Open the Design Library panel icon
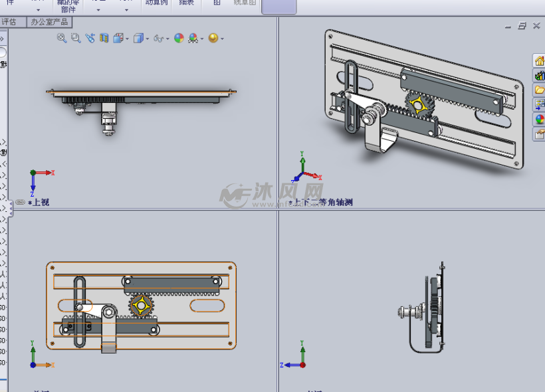The image size is (545, 392). tap(539, 76)
